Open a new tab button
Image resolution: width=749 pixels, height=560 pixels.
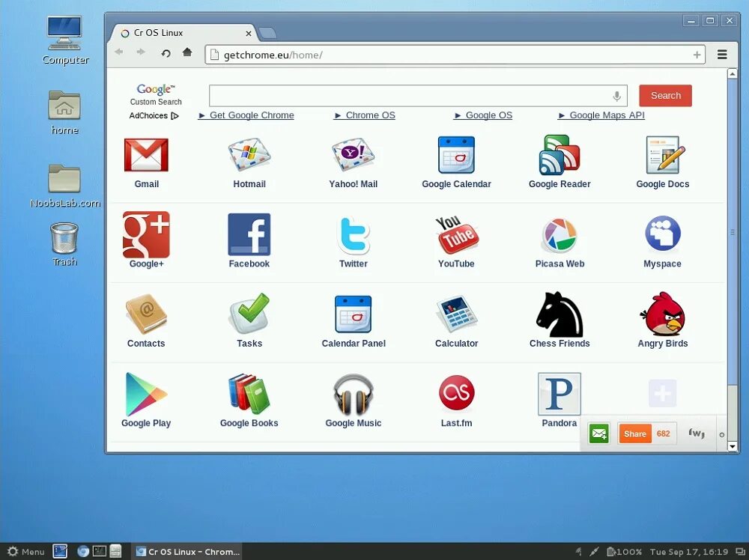(x=267, y=34)
